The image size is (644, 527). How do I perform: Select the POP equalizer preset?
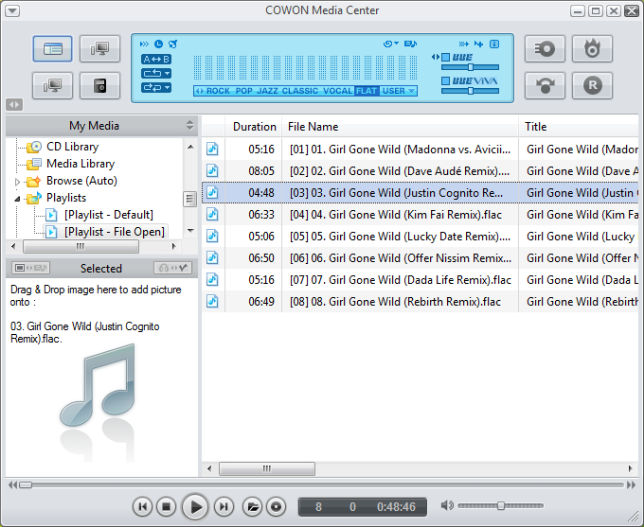point(244,91)
